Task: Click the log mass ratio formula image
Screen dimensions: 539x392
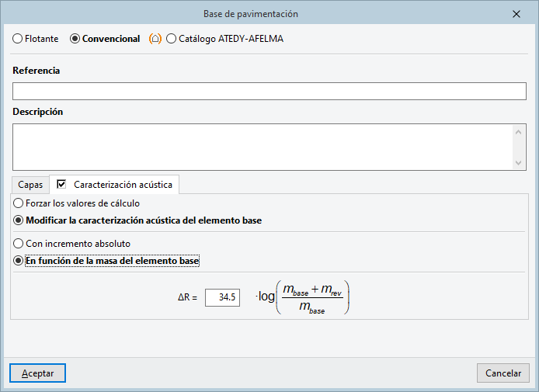Action: point(304,297)
